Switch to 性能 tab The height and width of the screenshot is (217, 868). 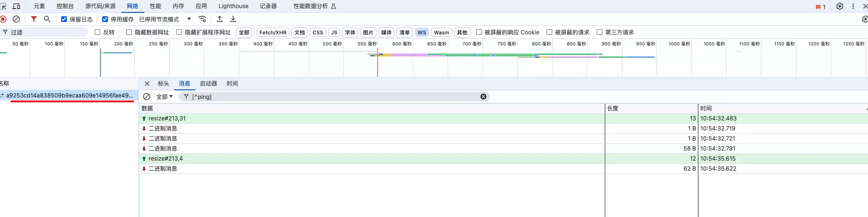point(155,6)
